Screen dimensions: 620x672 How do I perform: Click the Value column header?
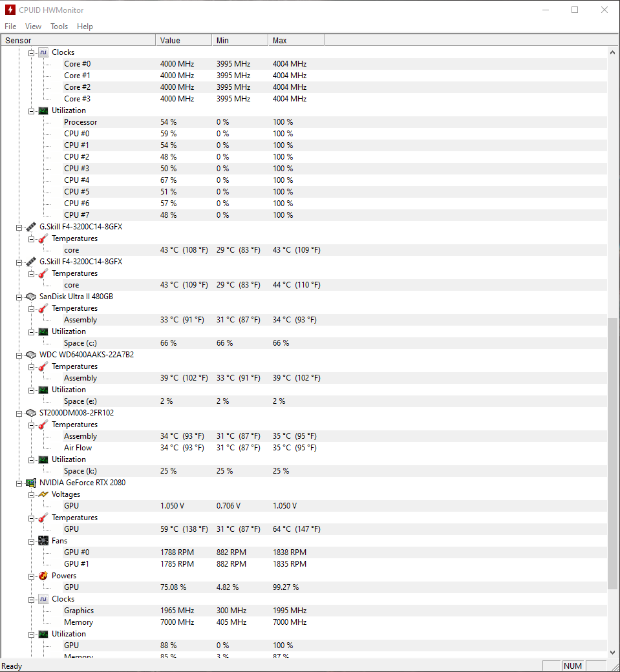[x=184, y=40]
